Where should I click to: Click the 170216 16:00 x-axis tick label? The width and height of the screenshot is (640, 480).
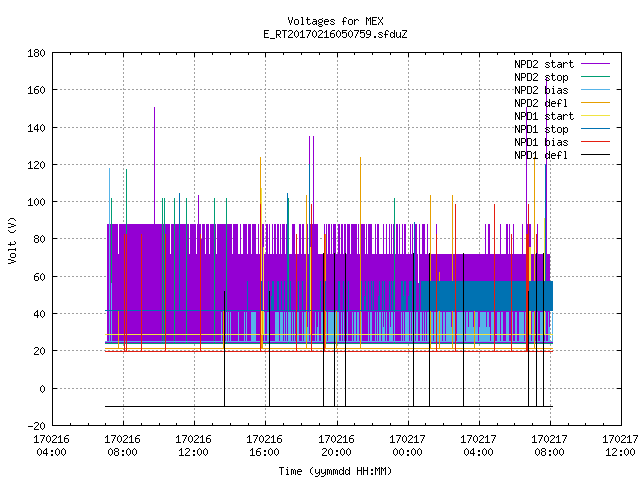point(264,446)
